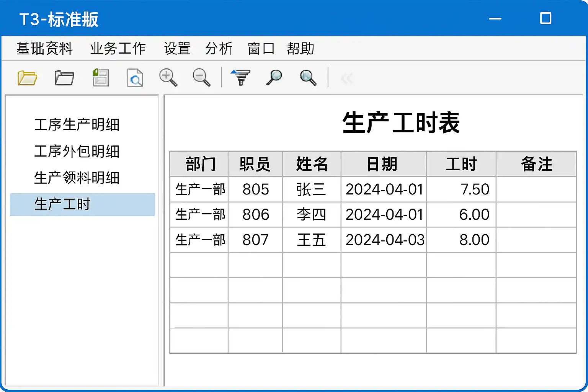The image size is (588, 392).
Task: Click 生产一部 in the 807 row
Action: click(x=199, y=240)
